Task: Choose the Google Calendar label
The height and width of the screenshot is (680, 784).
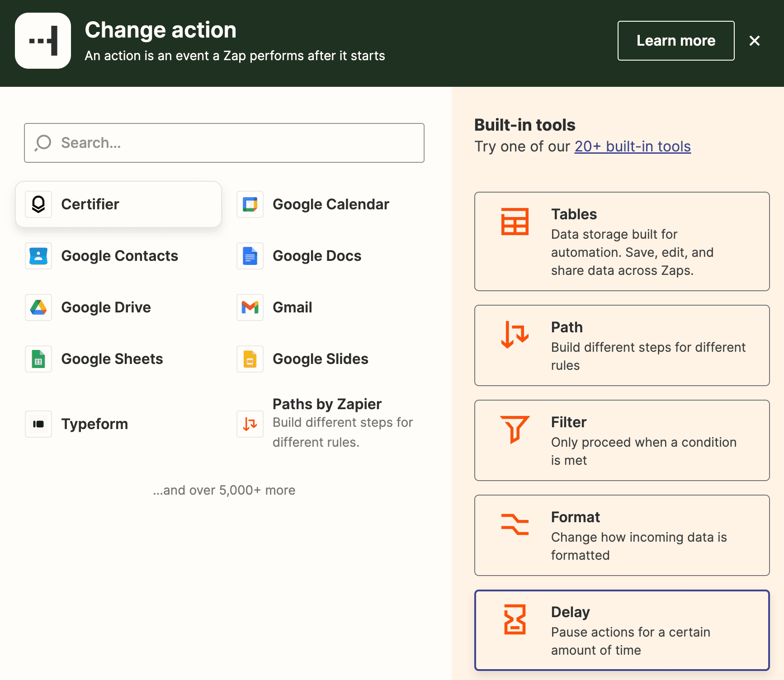Action: 331,204
